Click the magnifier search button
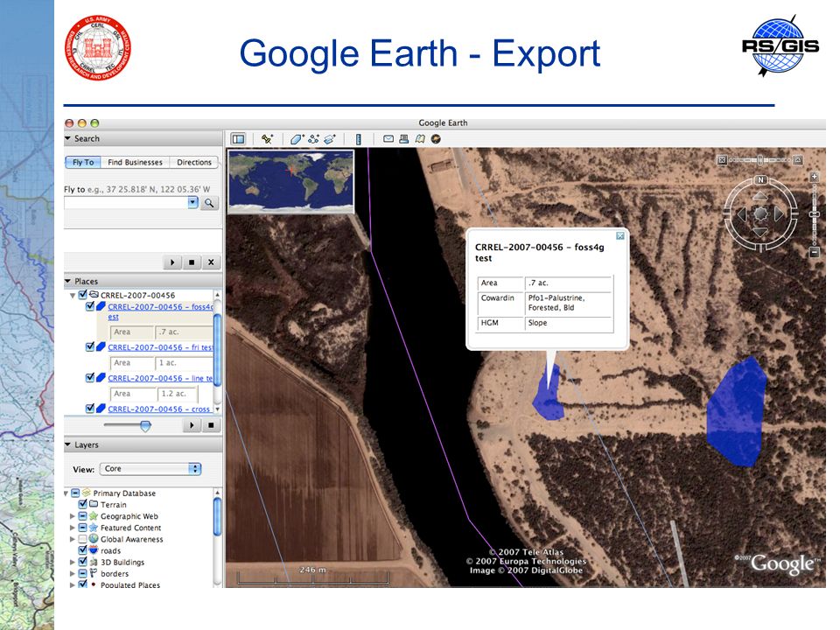This screenshot has width=840, height=630. [209, 203]
